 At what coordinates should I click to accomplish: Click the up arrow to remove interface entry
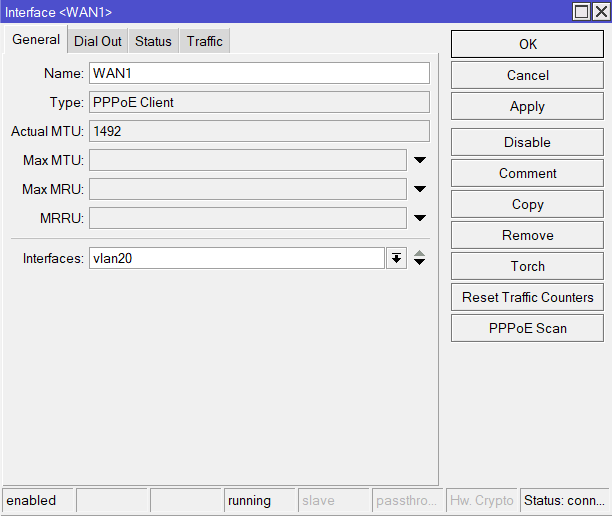[x=420, y=253]
